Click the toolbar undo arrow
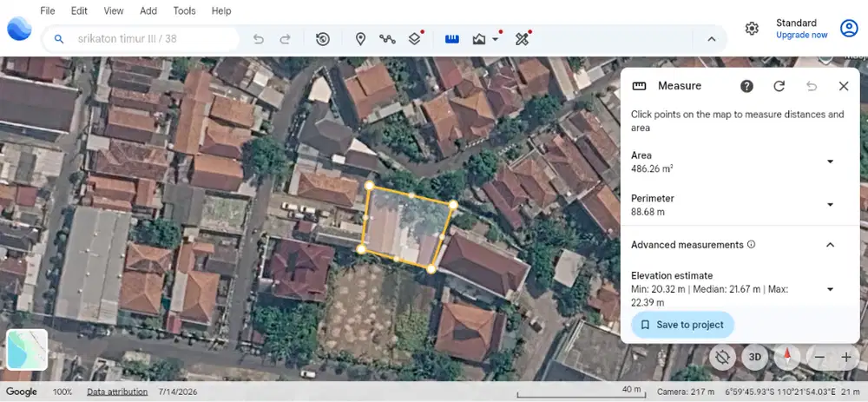The width and height of the screenshot is (868, 402). [x=258, y=39]
